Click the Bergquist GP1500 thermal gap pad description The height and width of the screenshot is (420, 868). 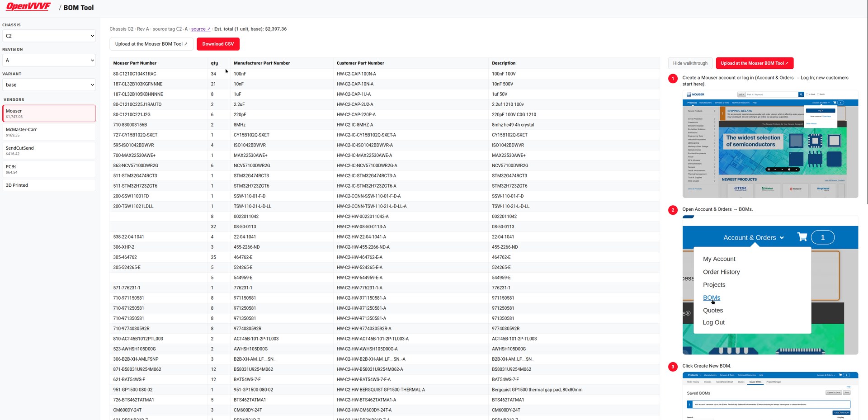[x=537, y=390]
